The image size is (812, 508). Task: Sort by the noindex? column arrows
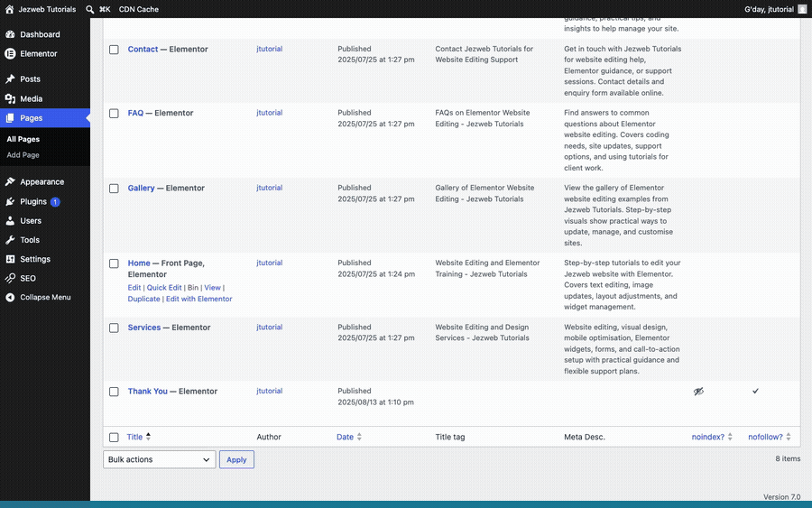(730, 437)
